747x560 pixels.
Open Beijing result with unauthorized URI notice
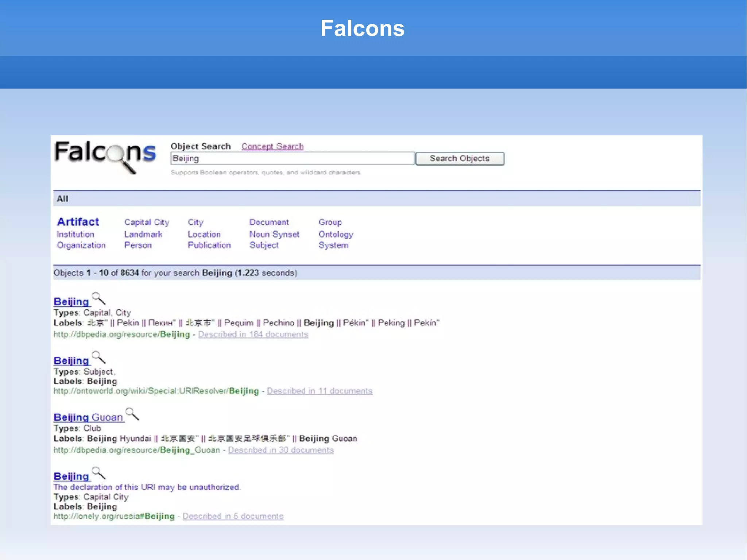[71, 476]
